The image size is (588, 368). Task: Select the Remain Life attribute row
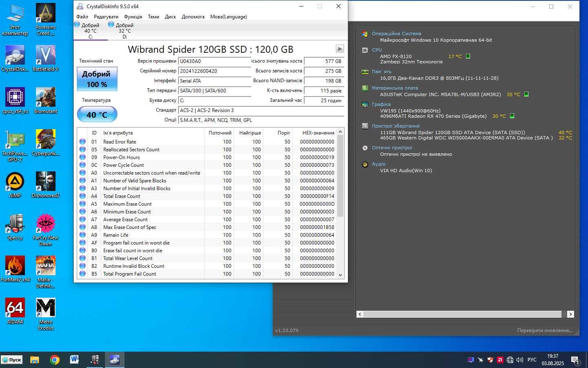[x=207, y=235]
